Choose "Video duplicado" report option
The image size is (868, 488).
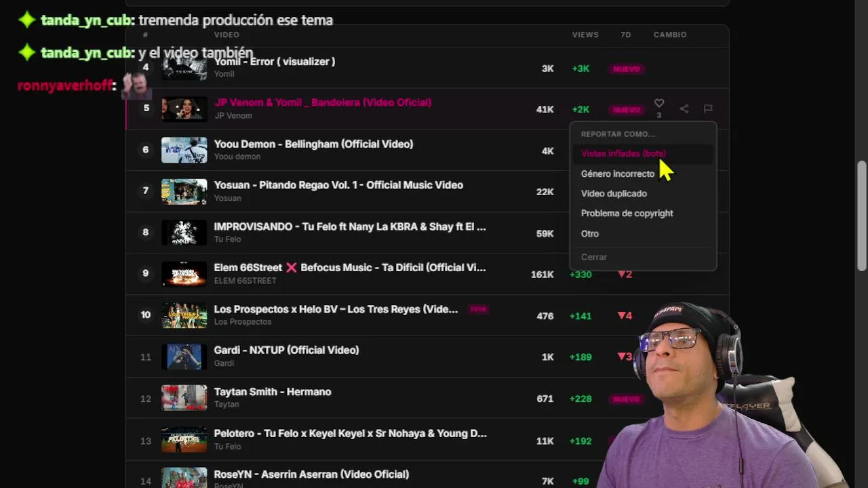click(x=614, y=194)
